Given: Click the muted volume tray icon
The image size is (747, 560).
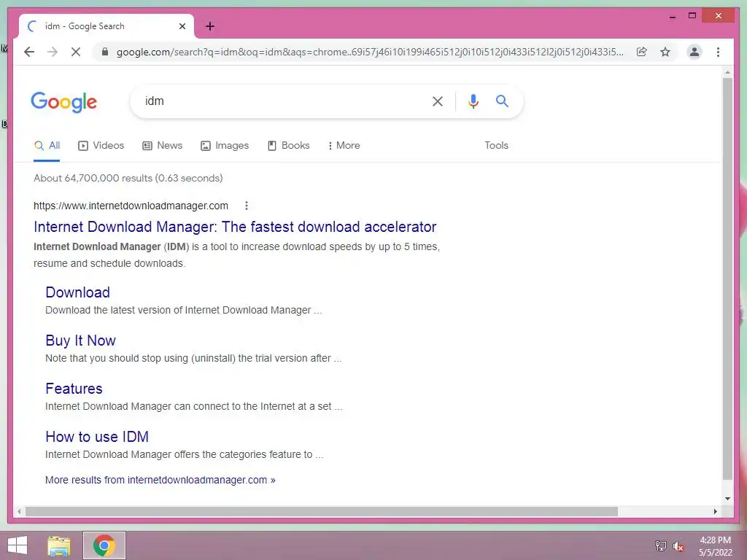Looking at the screenshot, I should [678, 546].
